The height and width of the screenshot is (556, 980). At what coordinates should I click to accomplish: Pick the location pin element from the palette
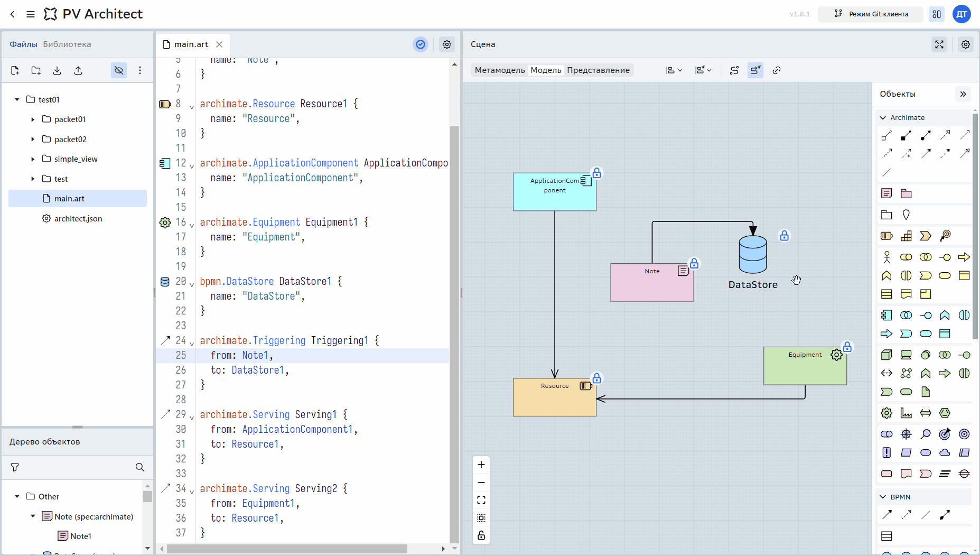coord(907,215)
